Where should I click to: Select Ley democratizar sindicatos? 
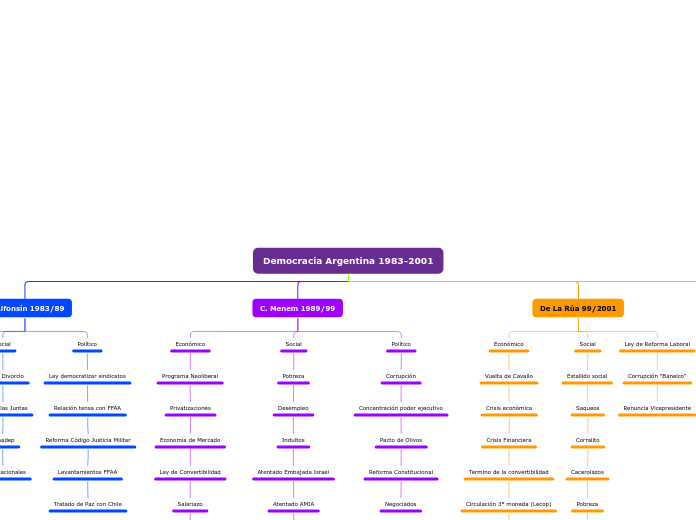pyautogui.click(x=87, y=376)
